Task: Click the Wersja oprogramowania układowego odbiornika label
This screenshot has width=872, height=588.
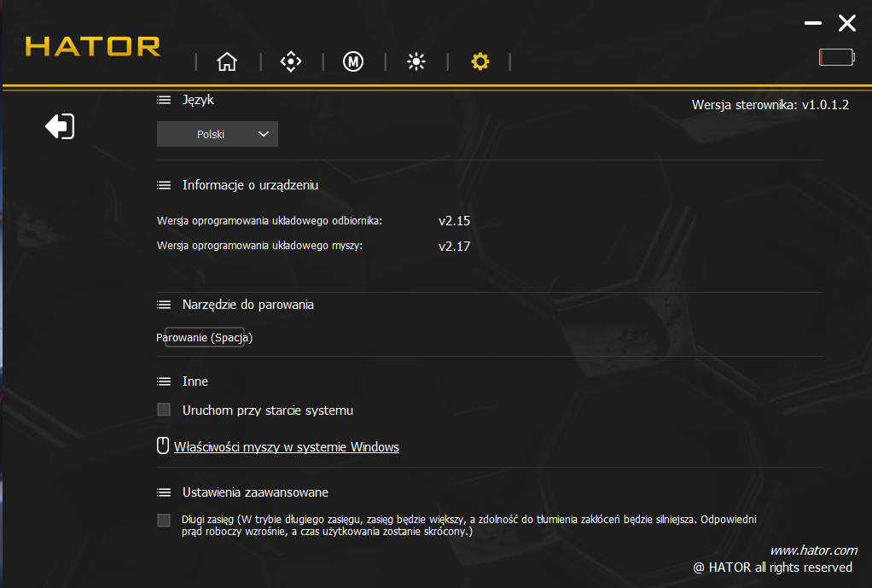Action: click(269, 221)
